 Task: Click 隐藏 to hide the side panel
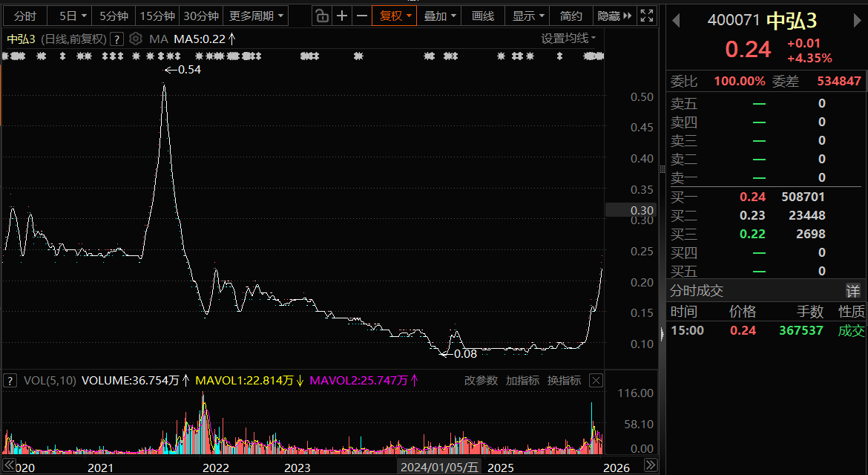tap(614, 16)
